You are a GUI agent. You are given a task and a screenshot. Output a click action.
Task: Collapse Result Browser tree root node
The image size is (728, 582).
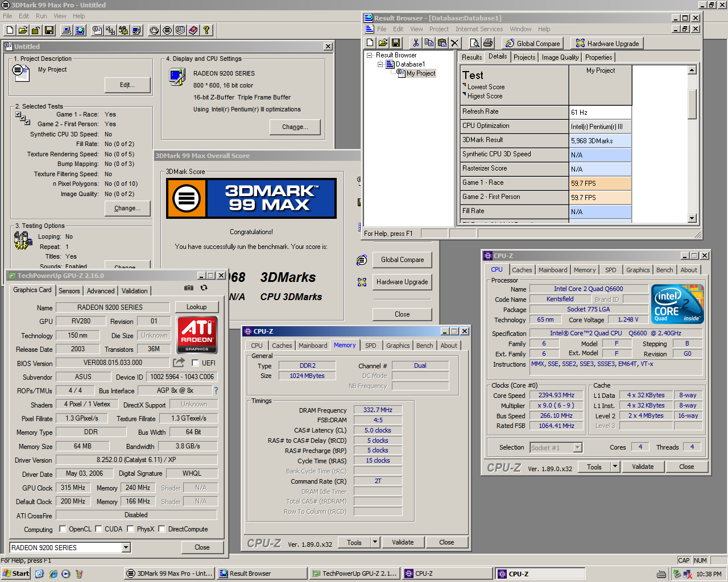coord(370,55)
